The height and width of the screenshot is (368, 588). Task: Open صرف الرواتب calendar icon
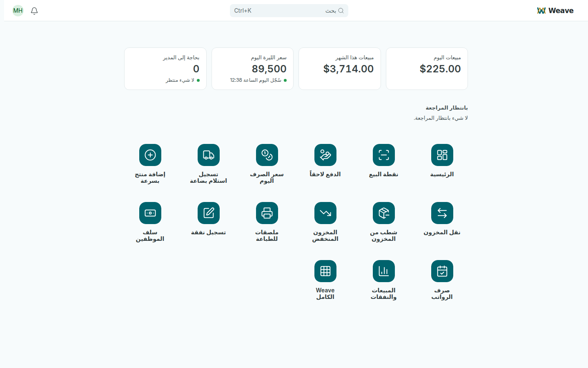(442, 271)
